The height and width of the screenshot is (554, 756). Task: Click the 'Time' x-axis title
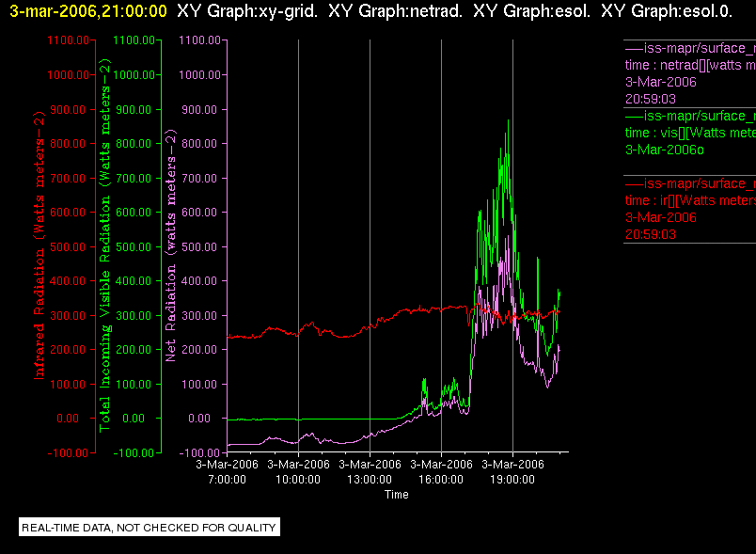coord(396,495)
